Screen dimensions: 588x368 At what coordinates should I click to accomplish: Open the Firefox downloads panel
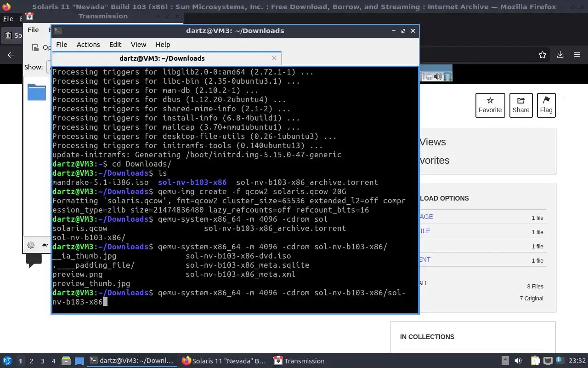click(x=560, y=55)
